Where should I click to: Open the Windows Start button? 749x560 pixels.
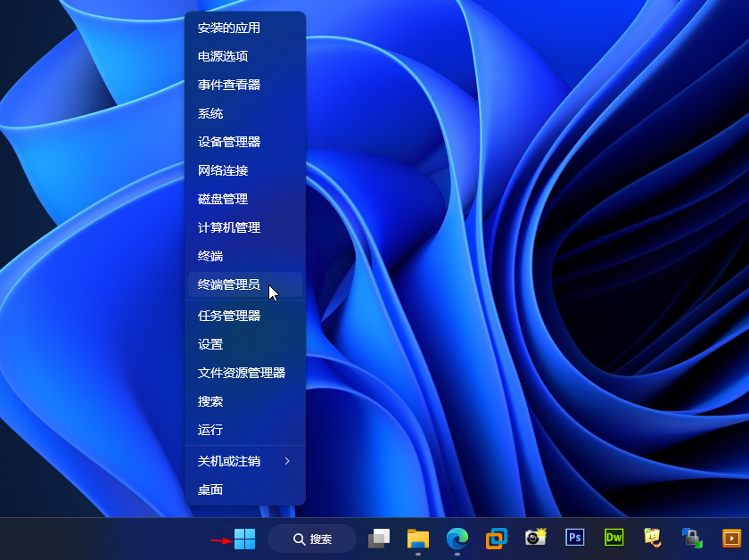(244, 539)
